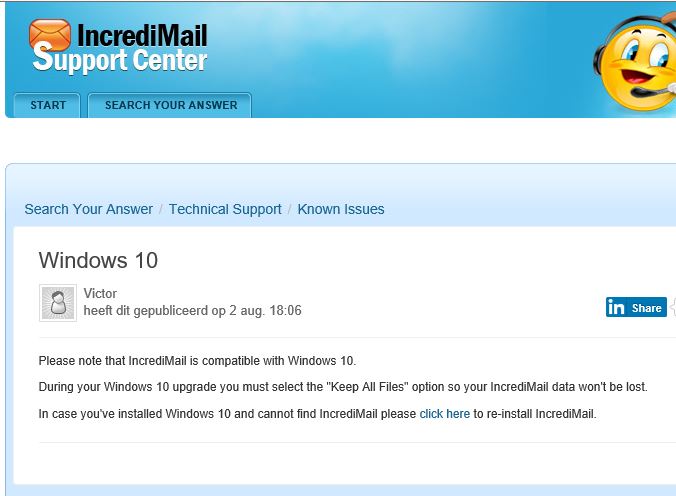Click the publish date 'heeft dit gepubliceerd op 2 aug. 18:06'
This screenshot has width=676, height=496.
(192, 311)
